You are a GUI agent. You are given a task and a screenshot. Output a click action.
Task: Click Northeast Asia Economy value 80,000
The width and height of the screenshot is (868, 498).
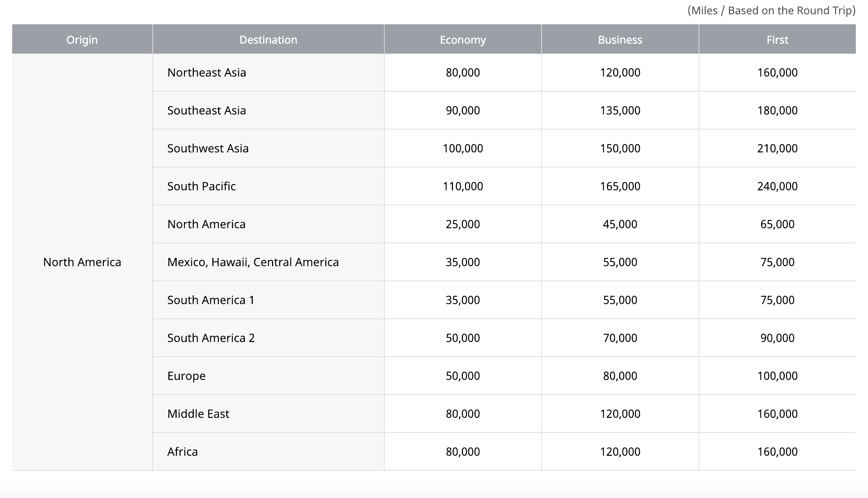coord(463,72)
